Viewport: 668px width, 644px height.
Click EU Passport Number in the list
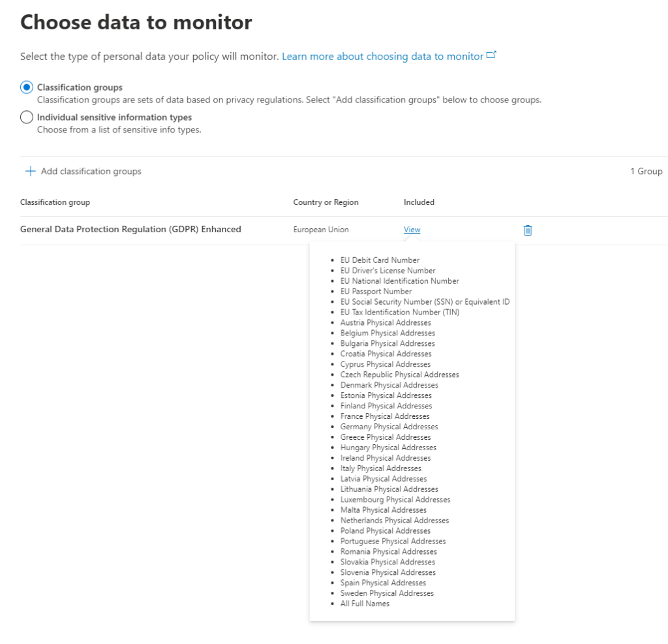click(376, 292)
